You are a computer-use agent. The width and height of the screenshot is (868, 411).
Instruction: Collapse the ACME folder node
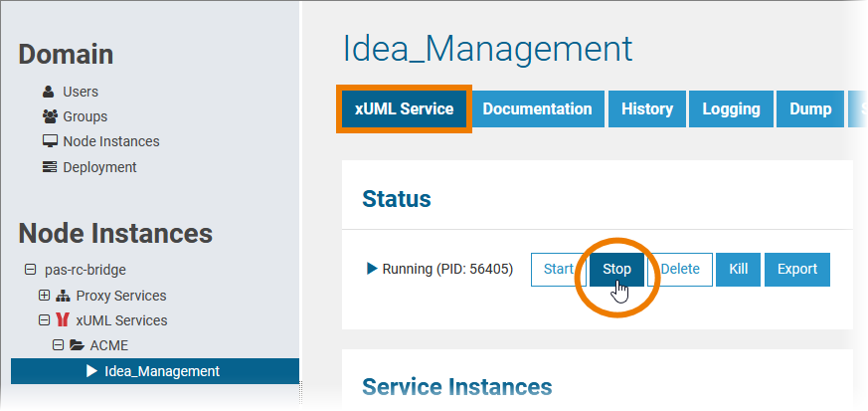tap(58, 345)
